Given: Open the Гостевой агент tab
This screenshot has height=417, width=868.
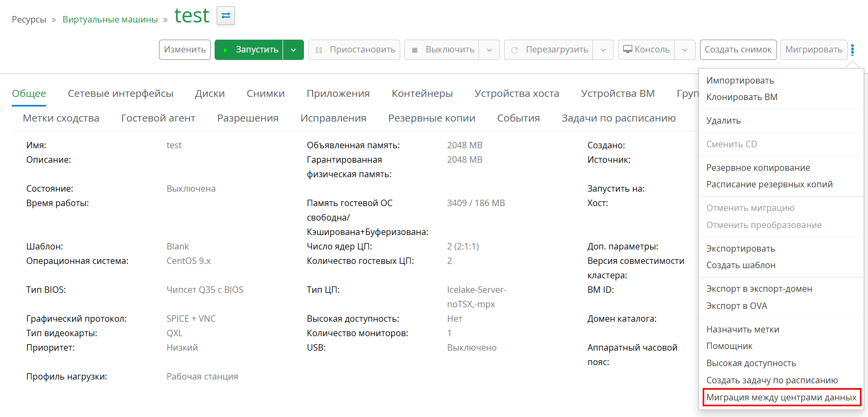Looking at the screenshot, I should pos(158,118).
